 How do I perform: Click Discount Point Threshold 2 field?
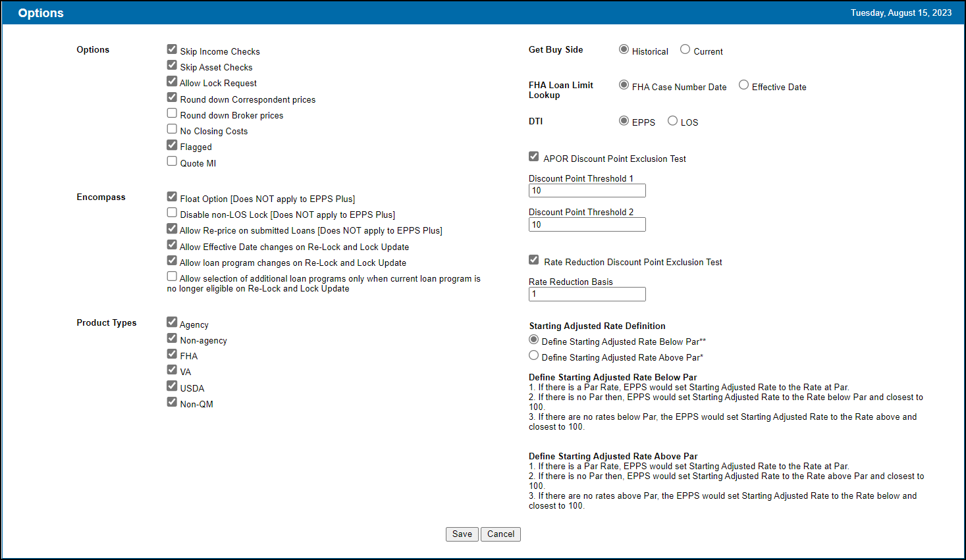[587, 225]
